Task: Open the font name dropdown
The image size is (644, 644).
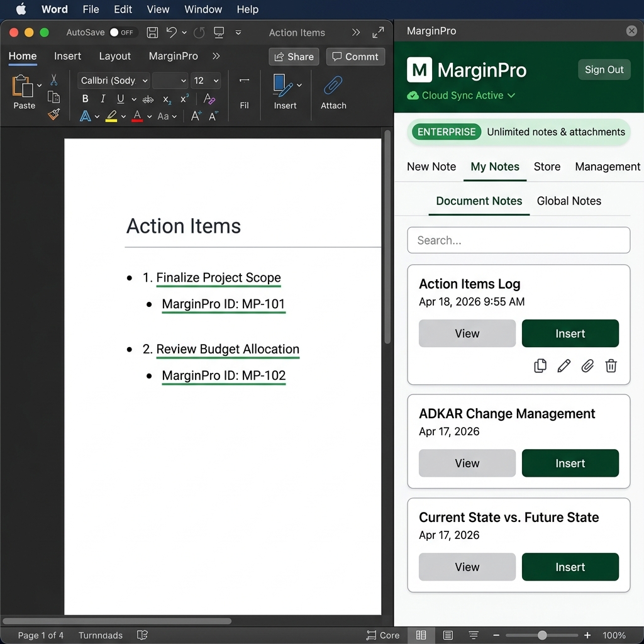Action: coord(113,80)
